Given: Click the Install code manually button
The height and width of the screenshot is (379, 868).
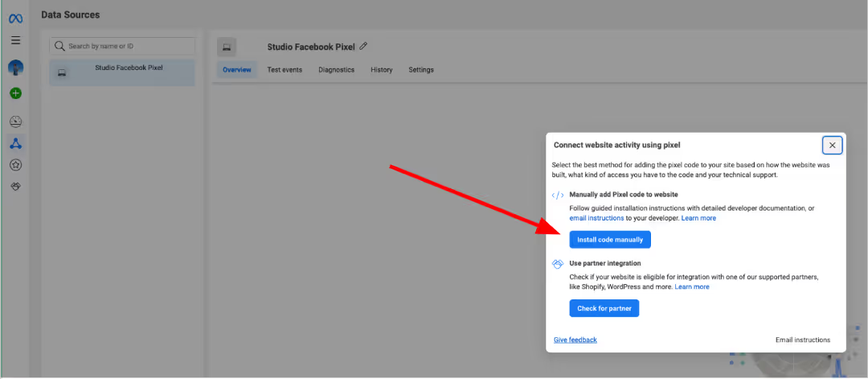Looking at the screenshot, I should (x=610, y=240).
